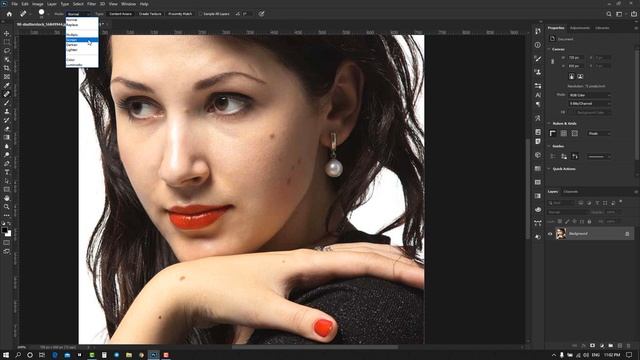Click the background color swatch
The image size is (640, 360).
(x=9, y=234)
